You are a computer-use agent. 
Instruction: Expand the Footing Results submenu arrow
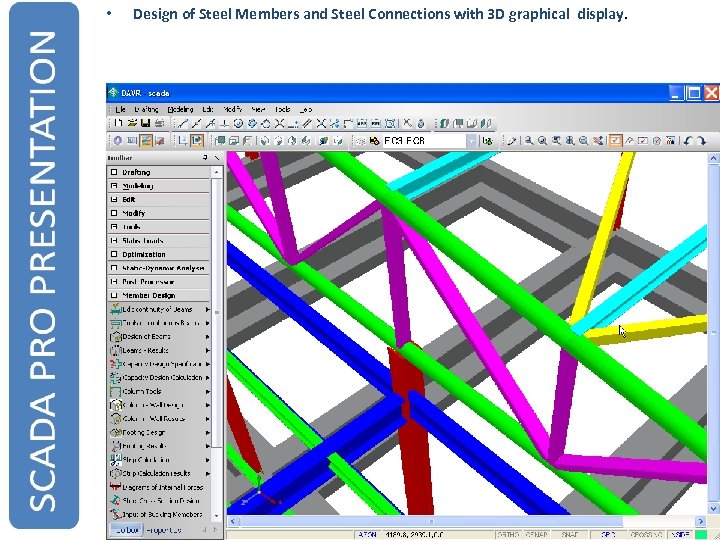(x=208, y=446)
